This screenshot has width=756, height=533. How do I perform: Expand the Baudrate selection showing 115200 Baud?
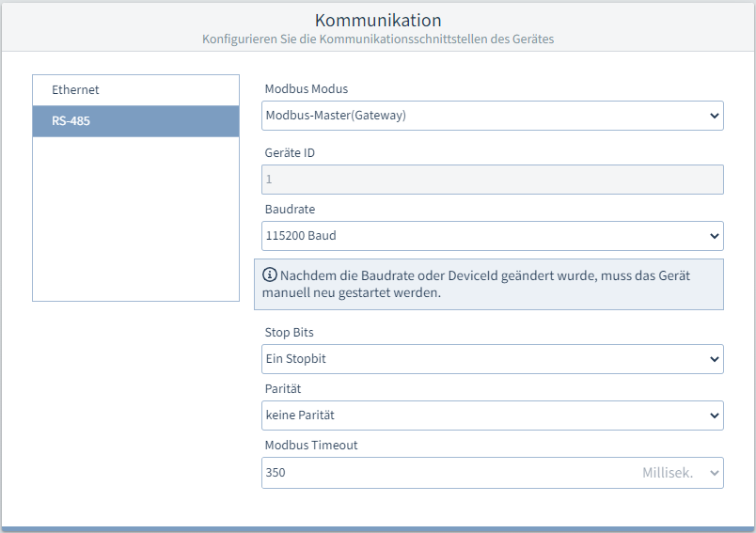pyautogui.click(x=492, y=236)
